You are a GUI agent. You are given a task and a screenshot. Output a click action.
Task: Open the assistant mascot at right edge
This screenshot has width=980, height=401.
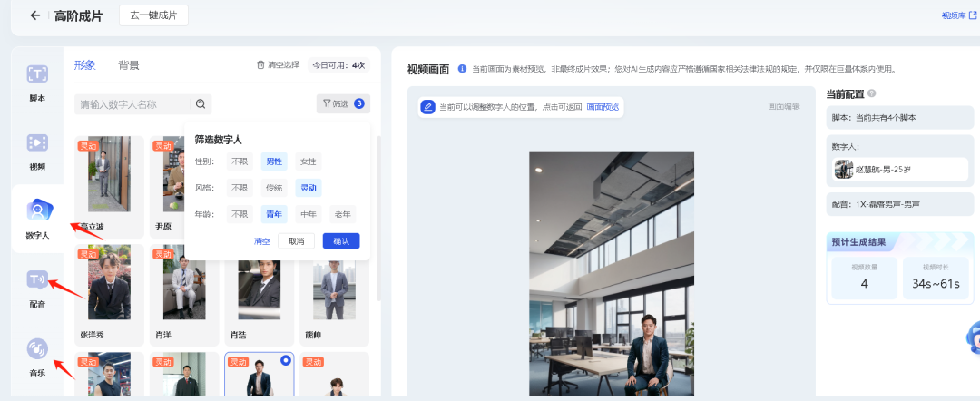pos(973,337)
